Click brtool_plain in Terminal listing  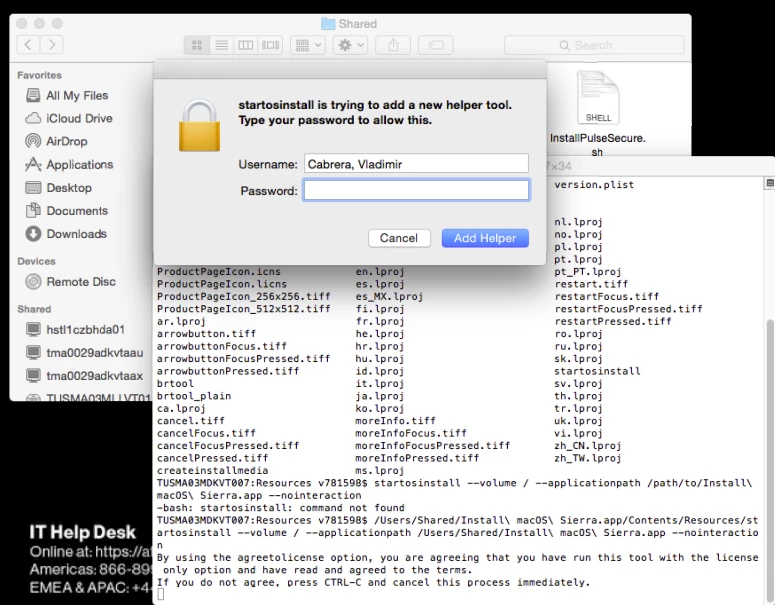(194, 396)
